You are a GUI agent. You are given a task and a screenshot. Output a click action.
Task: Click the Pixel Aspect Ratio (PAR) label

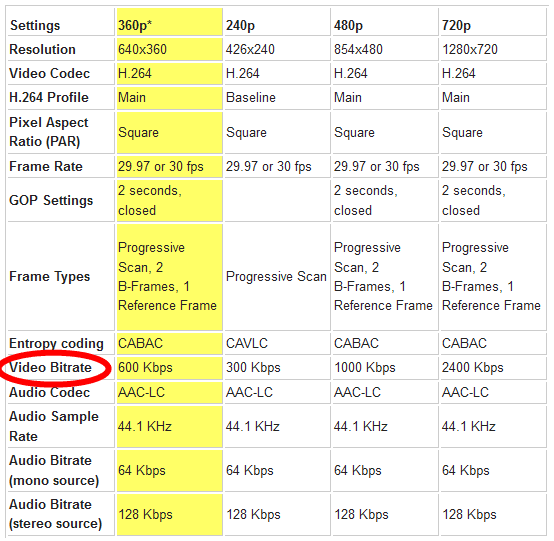[x=61, y=132]
